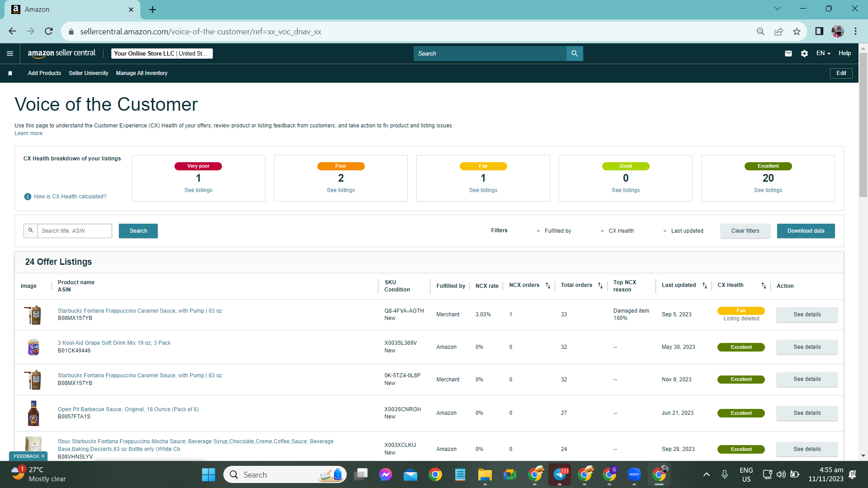
Task: Open the Open Pit Barbecue Sauce product link
Action: tap(128, 409)
